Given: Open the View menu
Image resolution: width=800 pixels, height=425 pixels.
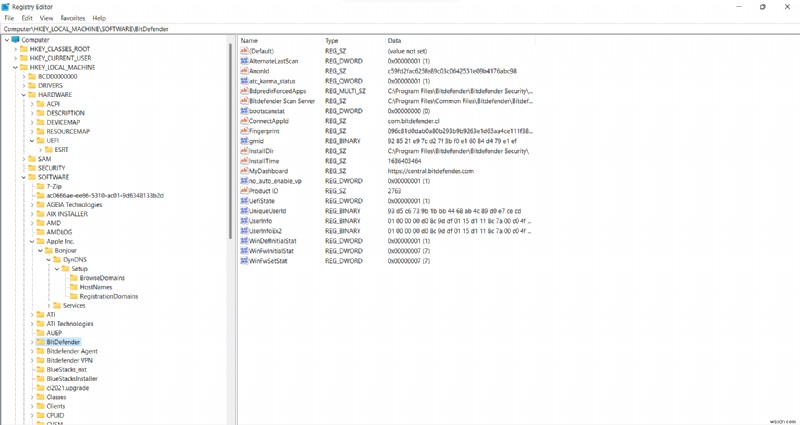Looking at the screenshot, I should click(x=46, y=18).
